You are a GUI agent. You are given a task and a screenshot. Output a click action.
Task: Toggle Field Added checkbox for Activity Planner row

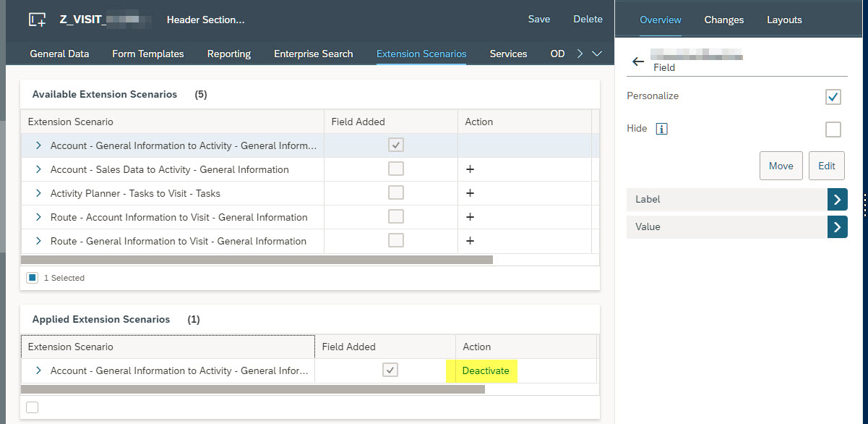396,193
